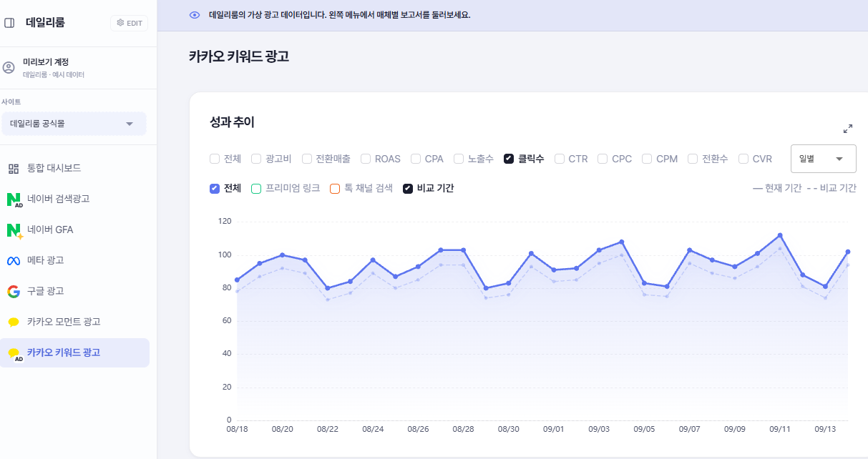Viewport: 868px width, 459px height.
Task: Enable the 전환매출 metric checkbox
Action: 307,159
